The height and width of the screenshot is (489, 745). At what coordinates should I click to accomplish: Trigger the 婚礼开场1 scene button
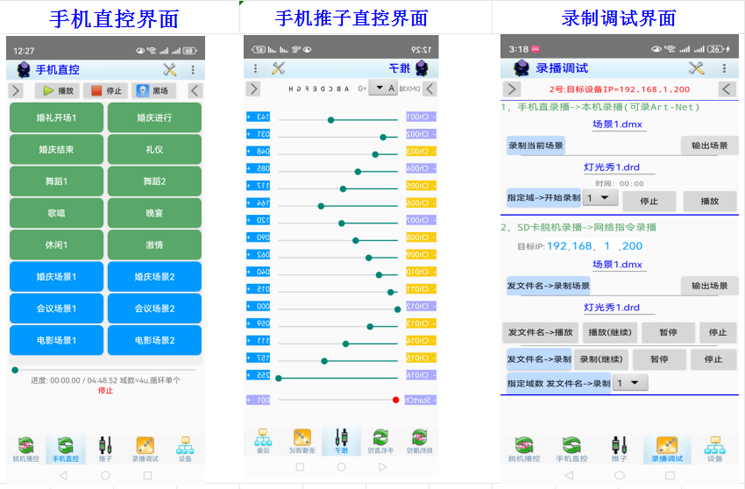pos(57,118)
